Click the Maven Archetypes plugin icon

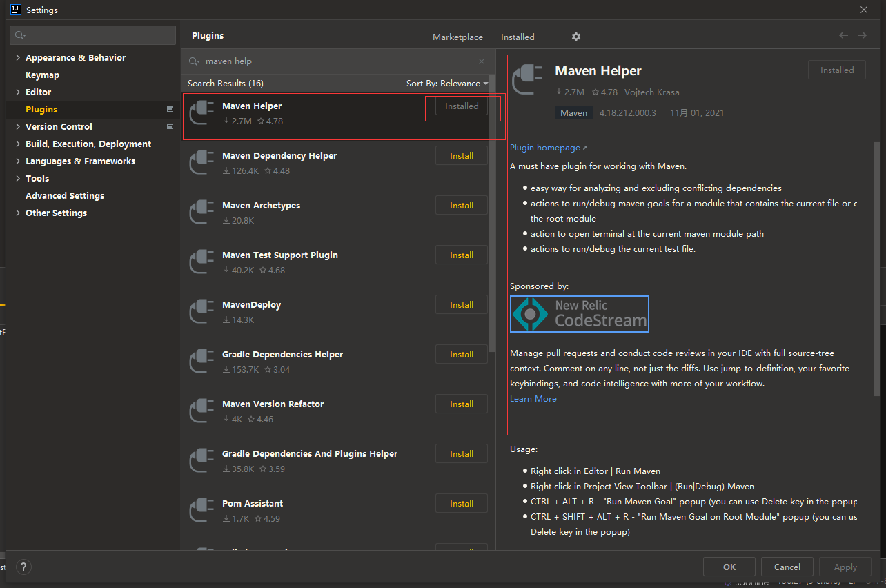click(201, 212)
